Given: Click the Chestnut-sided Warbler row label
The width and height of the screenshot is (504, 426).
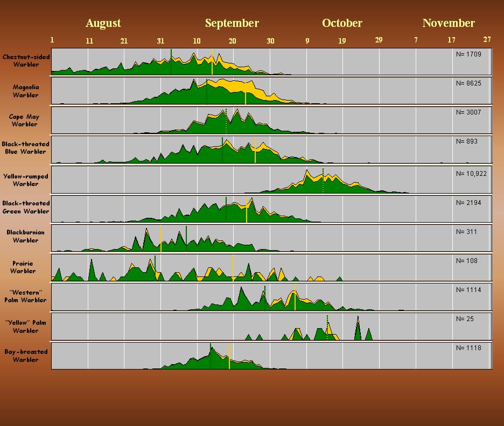Looking at the screenshot, I should 26,61.
